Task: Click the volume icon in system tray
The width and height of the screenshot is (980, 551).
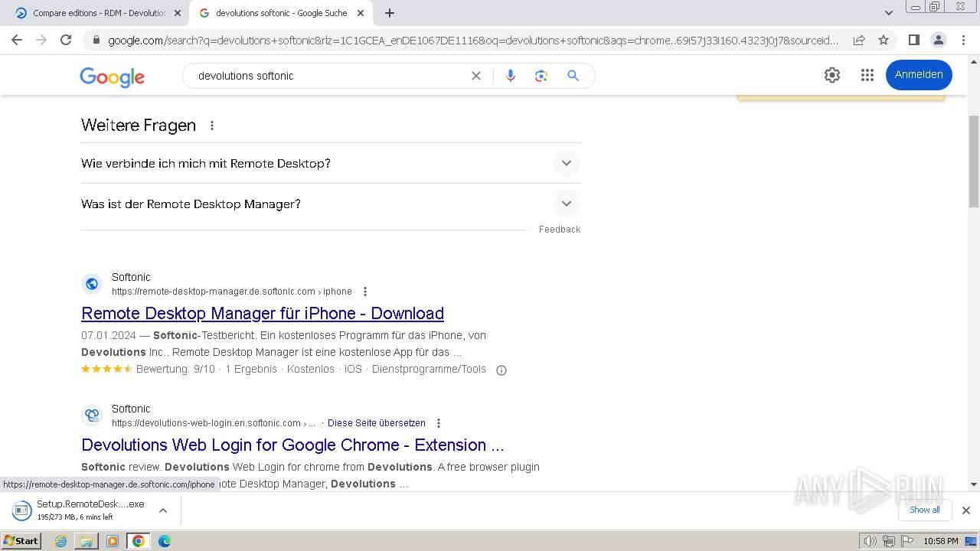Action: 871,541
